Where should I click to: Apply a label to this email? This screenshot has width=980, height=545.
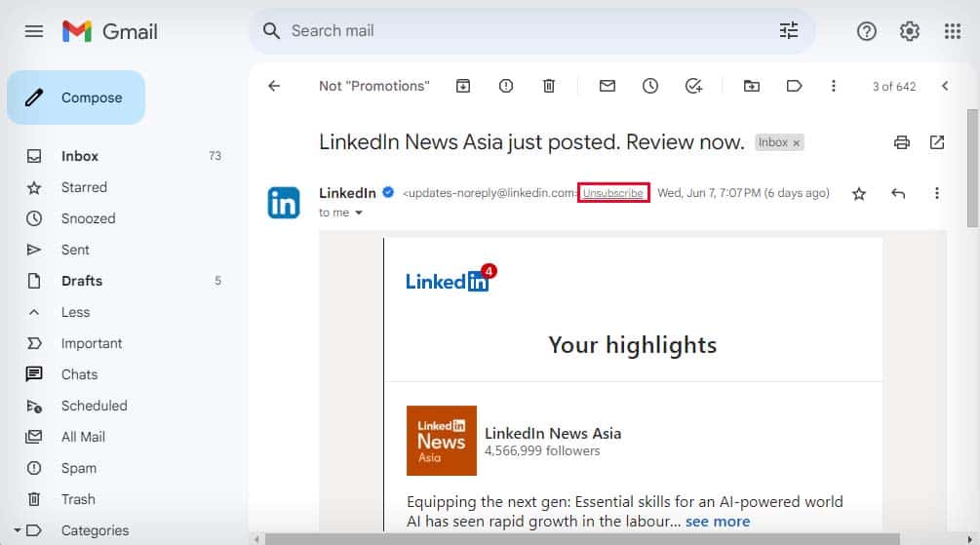[794, 86]
